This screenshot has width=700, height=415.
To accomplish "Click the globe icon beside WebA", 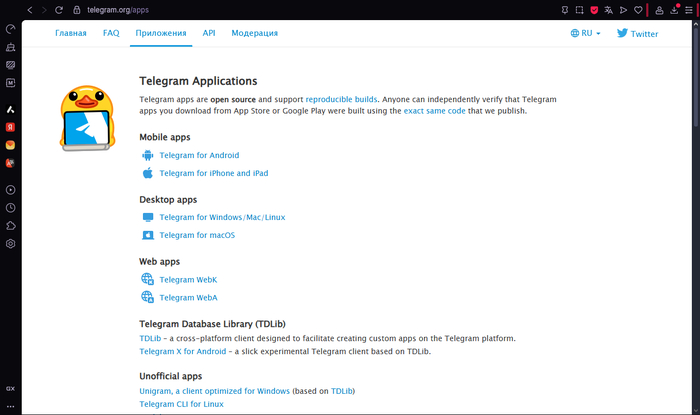I will tap(147, 297).
